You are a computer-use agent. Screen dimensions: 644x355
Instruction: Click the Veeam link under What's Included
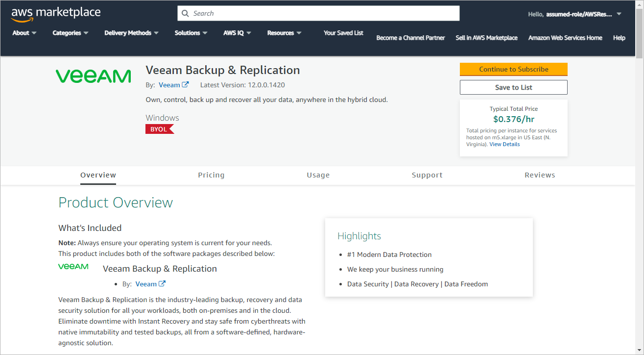[x=146, y=284]
